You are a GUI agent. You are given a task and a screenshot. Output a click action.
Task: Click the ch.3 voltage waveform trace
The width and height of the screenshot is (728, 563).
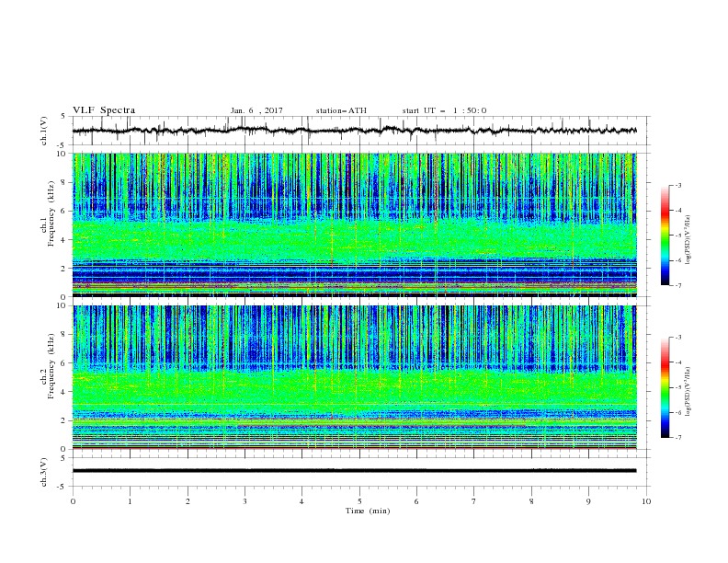coord(354,471)
